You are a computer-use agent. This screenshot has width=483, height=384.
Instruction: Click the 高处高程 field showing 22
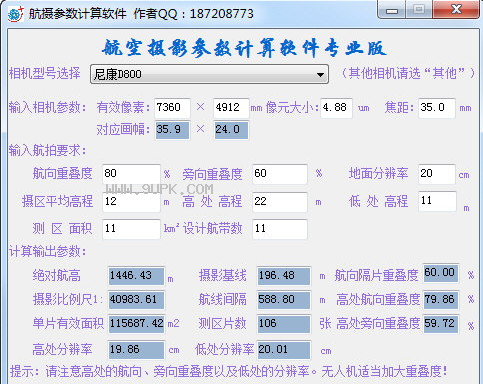click(x=280, y=202)
